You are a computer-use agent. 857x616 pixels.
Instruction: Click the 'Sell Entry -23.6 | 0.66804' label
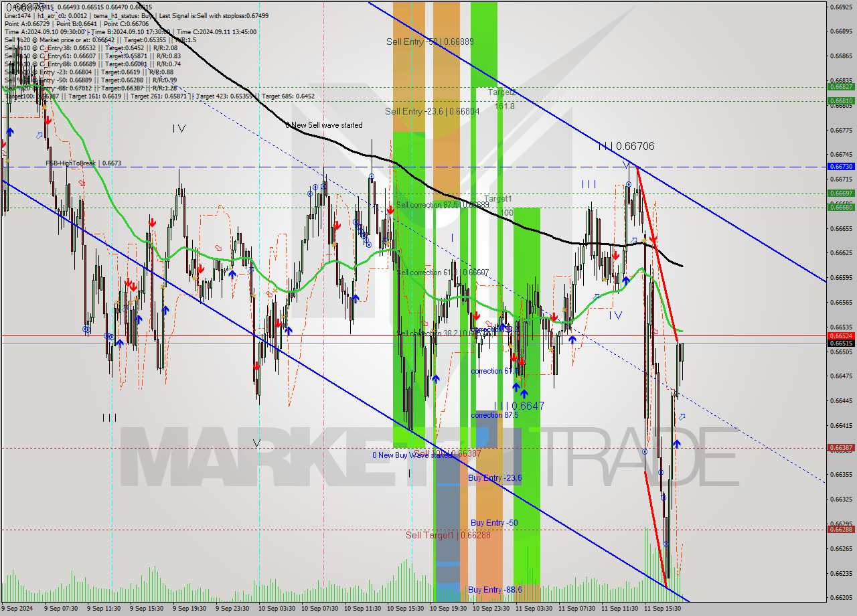click(x=432, y=111)
